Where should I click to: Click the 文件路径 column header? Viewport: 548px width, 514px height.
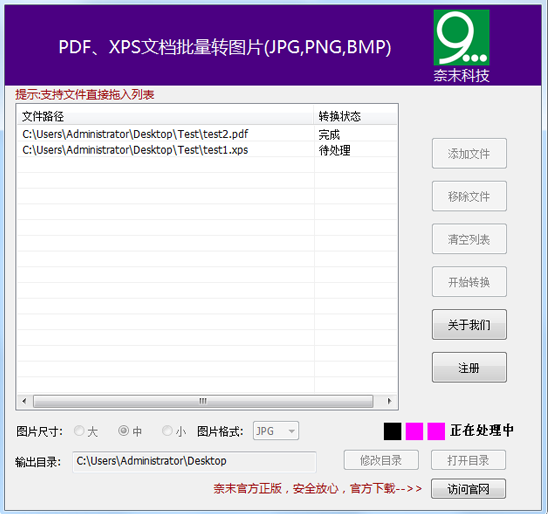point(165,116)
